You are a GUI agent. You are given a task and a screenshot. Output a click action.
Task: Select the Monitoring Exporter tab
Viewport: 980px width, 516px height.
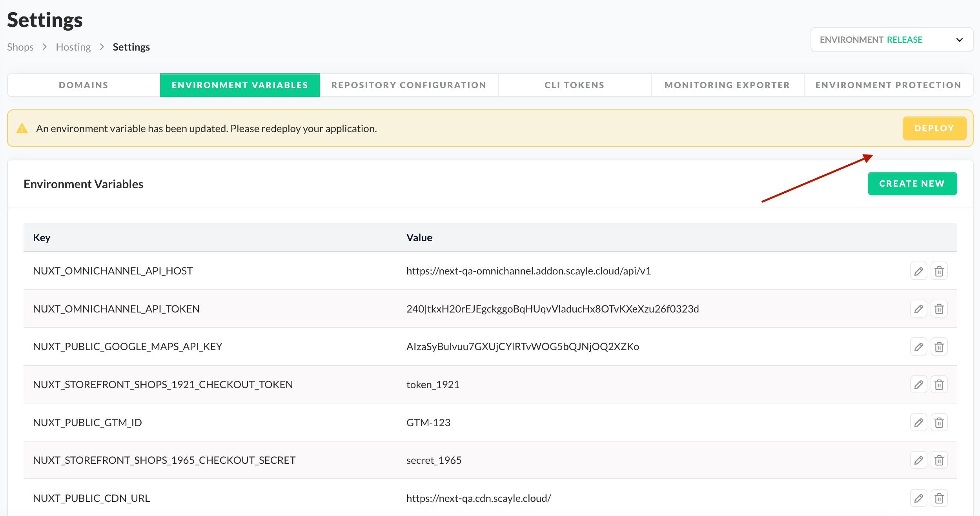(727, 85)
